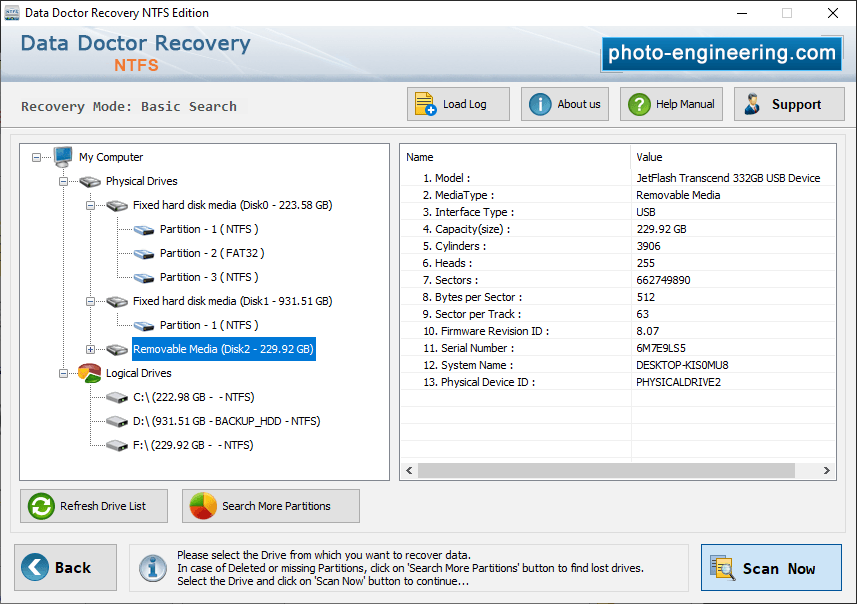
Task: Click the Serial Number value 6M7E9LS5
Action: (x=660, y=348)
